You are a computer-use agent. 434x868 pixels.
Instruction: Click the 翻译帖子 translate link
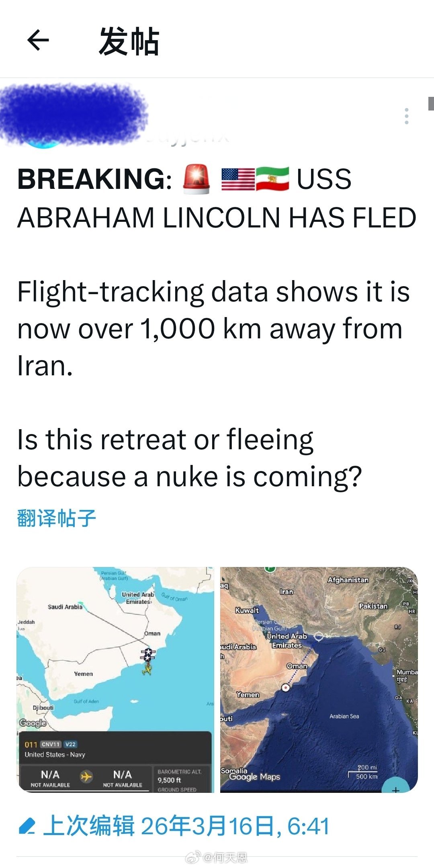[x=56, y=518]
